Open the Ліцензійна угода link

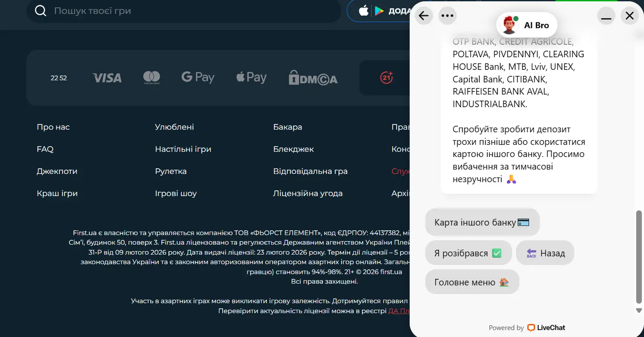coord(308,193)
